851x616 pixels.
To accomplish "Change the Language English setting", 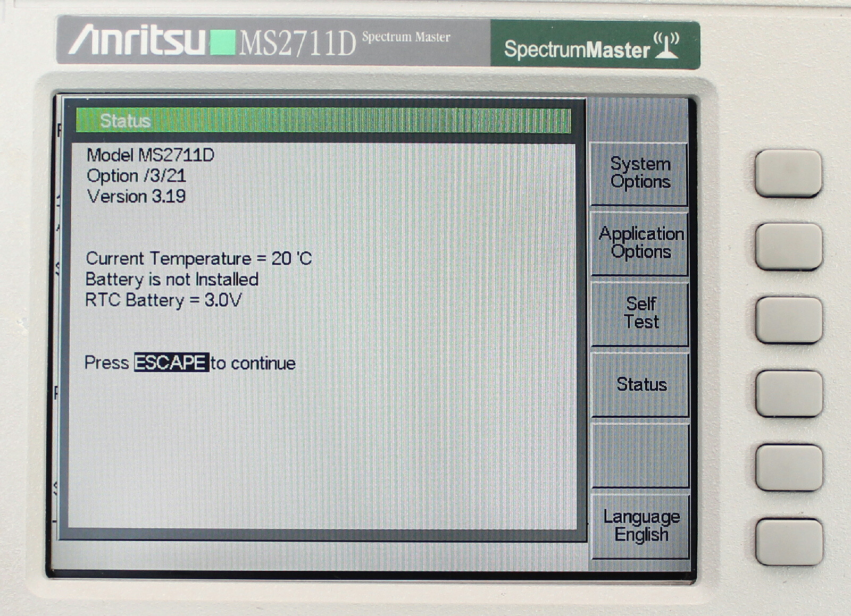I will tap(641, 526).
